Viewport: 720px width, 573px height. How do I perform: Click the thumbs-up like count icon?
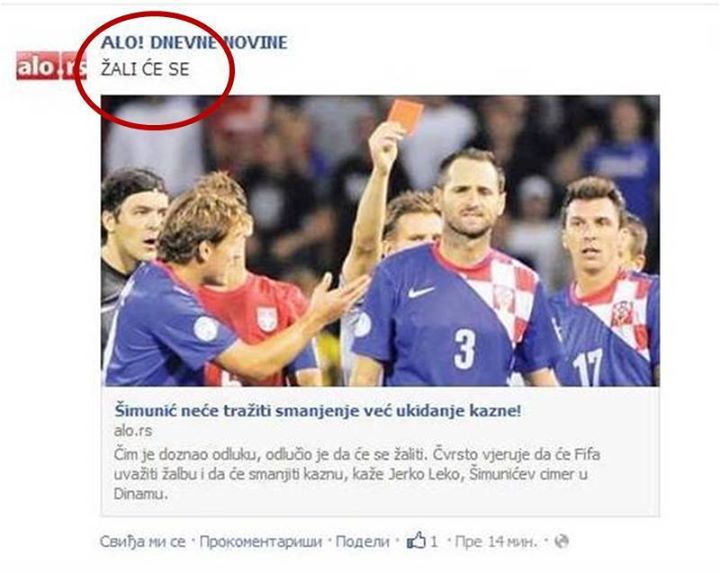pos(416,541)
